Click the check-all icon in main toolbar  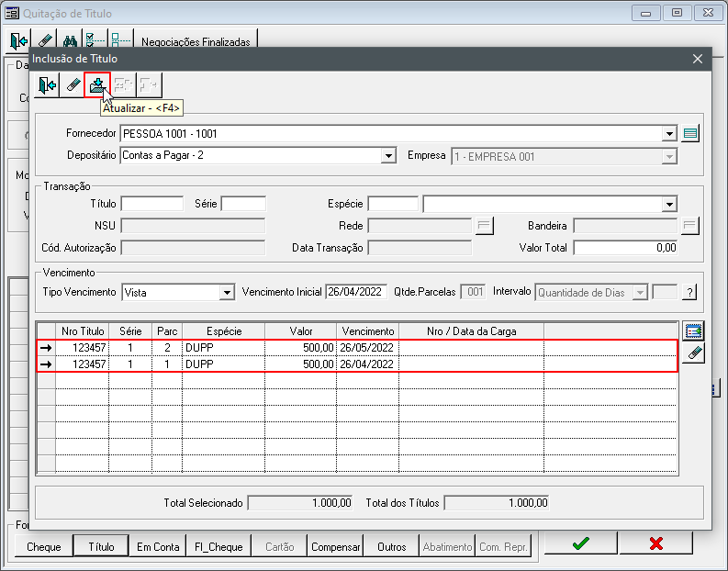click(95, 39)
